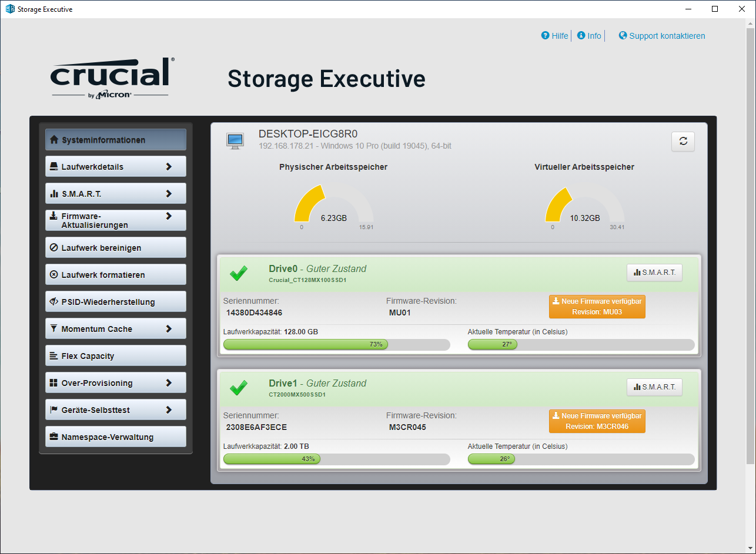The image size is (756, 554).
Task: Select Geräte-Selbsttest in sidebar
Action: 116,409
